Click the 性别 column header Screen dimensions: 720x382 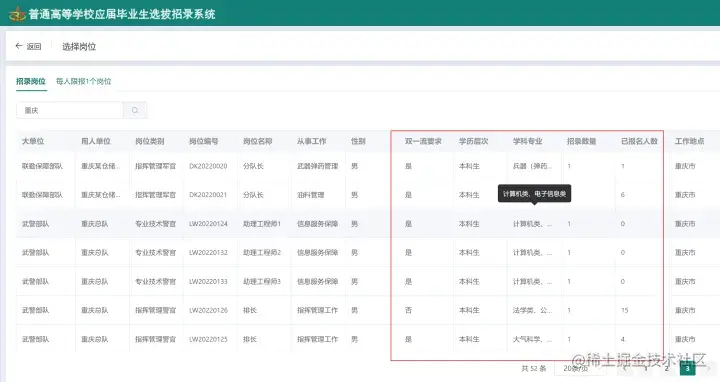[x=358, y=141]
